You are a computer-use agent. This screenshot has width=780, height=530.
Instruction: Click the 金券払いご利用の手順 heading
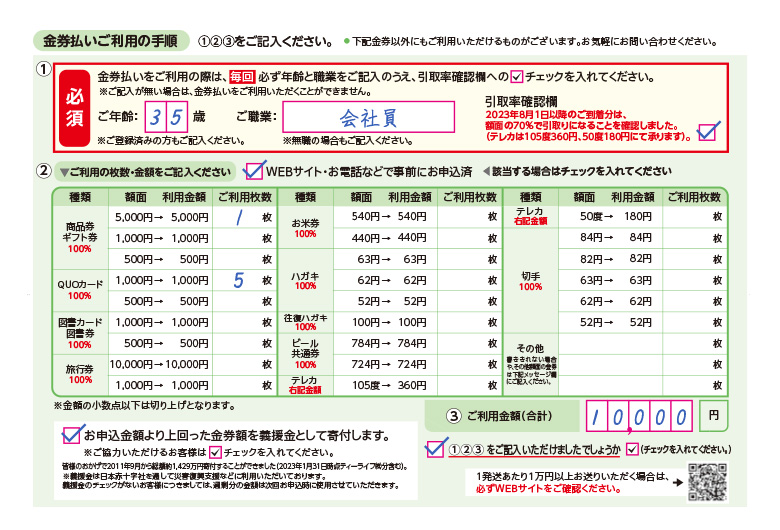(x=111, y=41)
